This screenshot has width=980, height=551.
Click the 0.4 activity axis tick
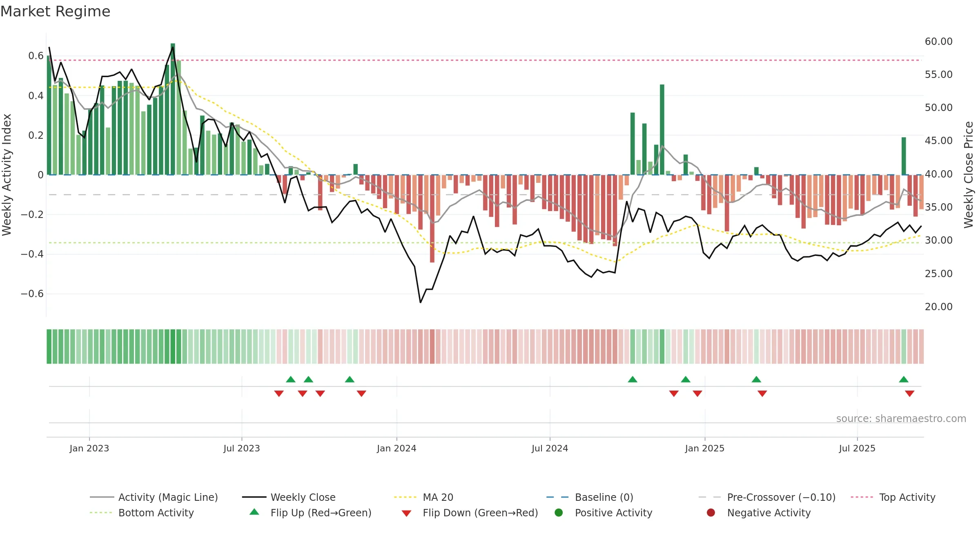point(36,96)
